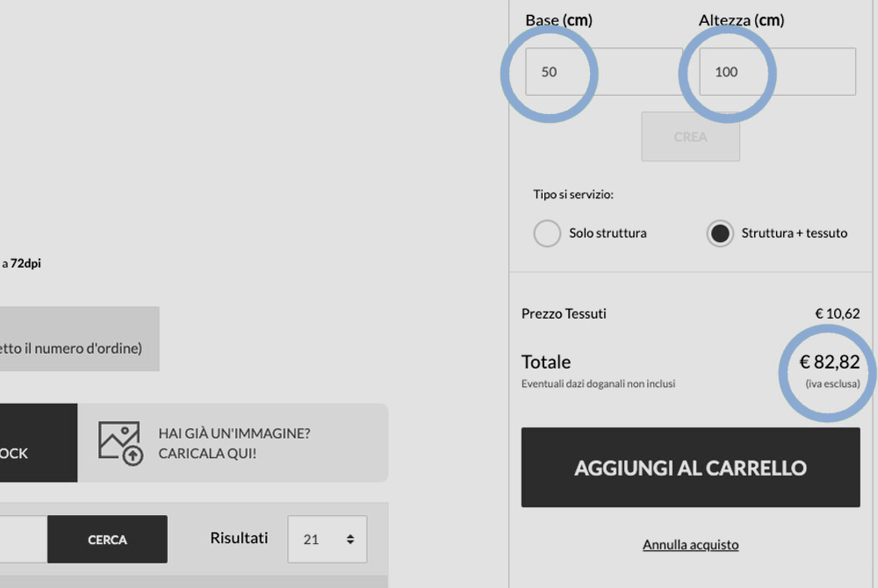Focus the Altezza (cm) input field
The width and height of the screenshot is (878, 588).
pyautogui.click(x=776, y=72)
